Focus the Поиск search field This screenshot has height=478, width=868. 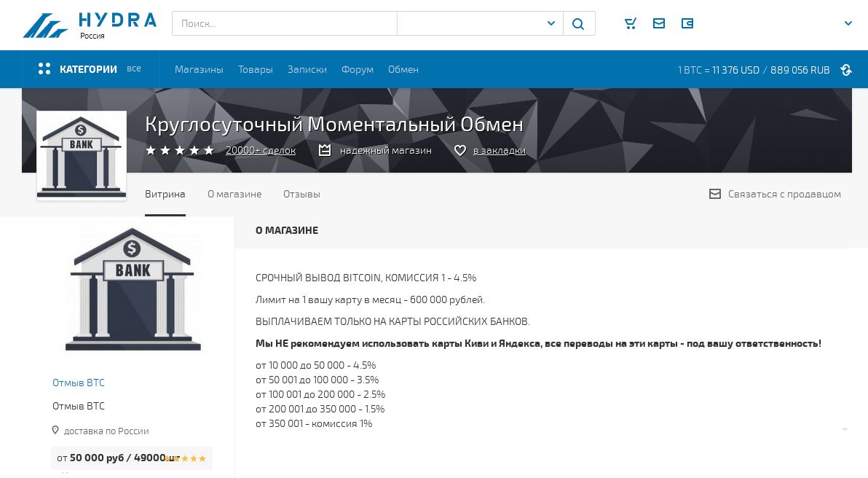(x=285, y=24)
